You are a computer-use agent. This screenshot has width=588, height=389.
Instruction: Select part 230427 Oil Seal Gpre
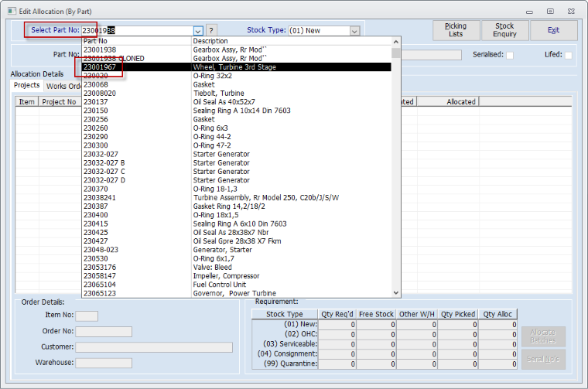236,241
